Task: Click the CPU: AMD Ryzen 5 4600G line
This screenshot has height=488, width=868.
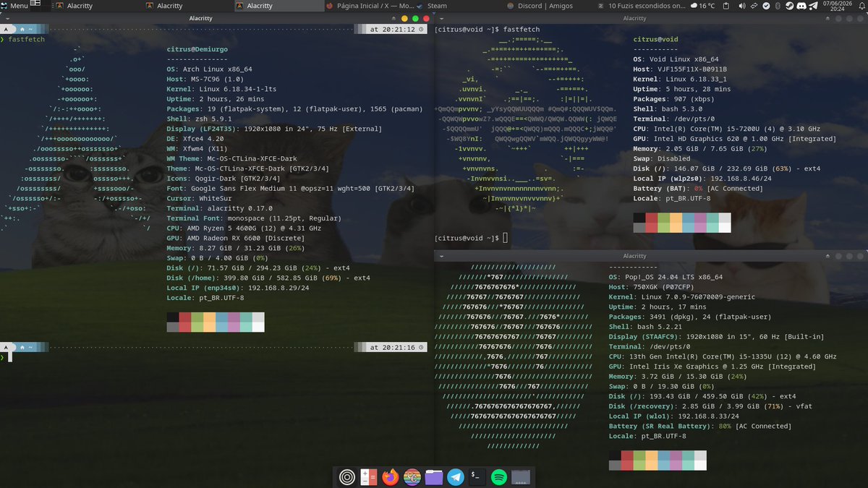Action: 244,228
